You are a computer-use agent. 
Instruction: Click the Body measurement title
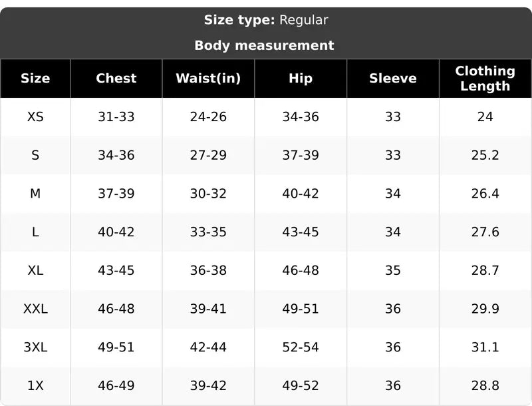264,45
